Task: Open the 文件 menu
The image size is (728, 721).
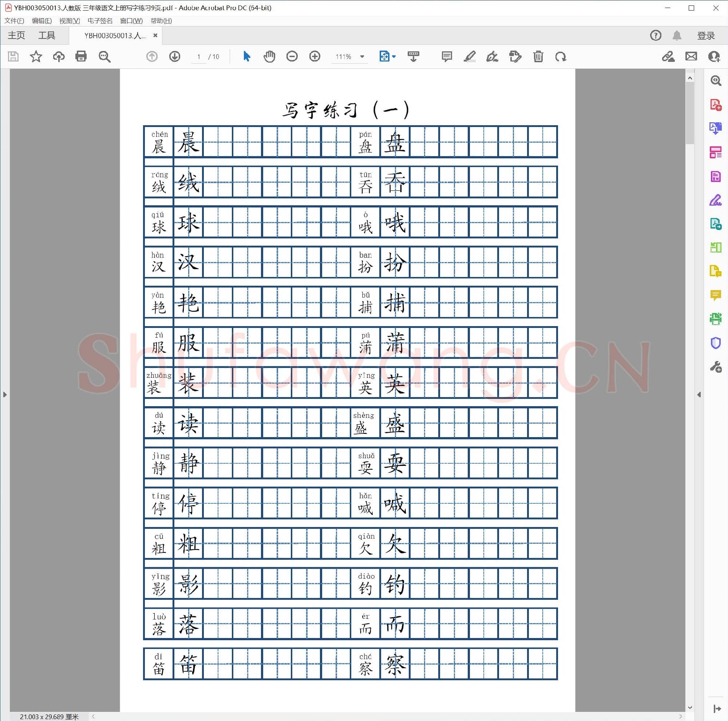Action: pos(14,21)
